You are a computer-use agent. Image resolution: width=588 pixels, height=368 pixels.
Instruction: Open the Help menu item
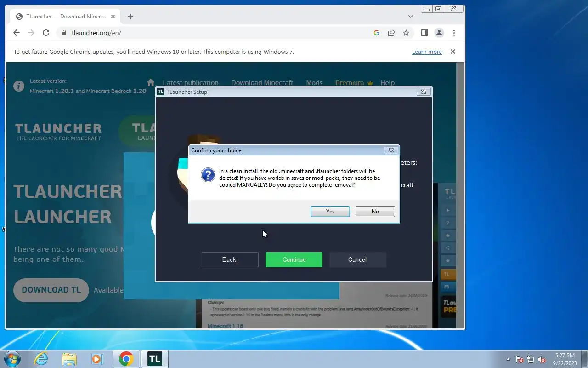pos(387,83)
